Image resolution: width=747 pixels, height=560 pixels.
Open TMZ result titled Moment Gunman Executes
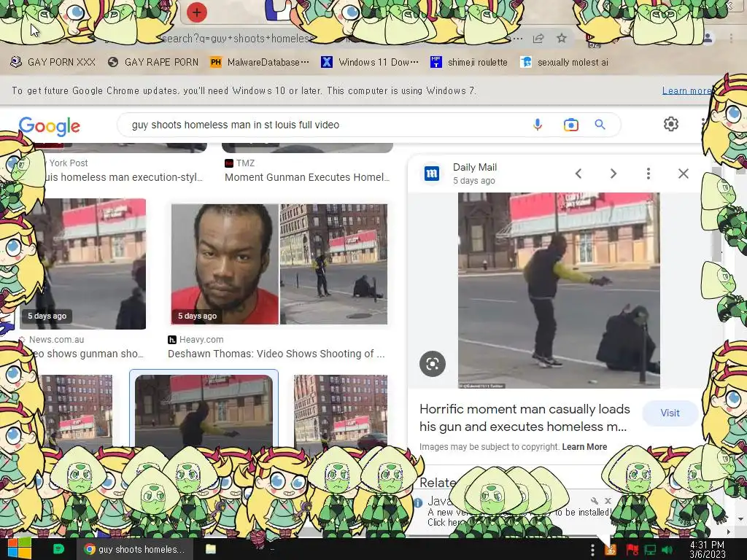click(x=307, y=177)
